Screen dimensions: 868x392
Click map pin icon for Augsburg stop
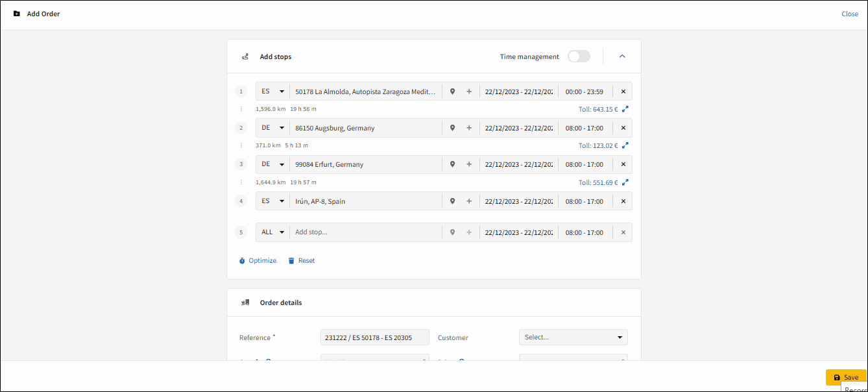click(x=452, y=128)
